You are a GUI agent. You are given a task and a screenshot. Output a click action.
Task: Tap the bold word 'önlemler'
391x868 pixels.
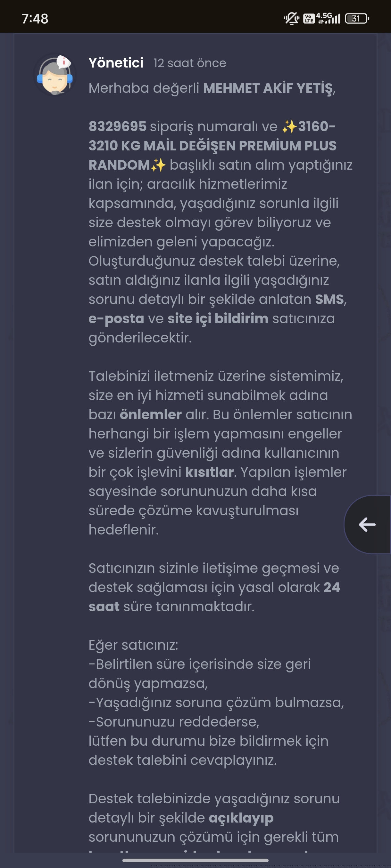click(151, 414)
